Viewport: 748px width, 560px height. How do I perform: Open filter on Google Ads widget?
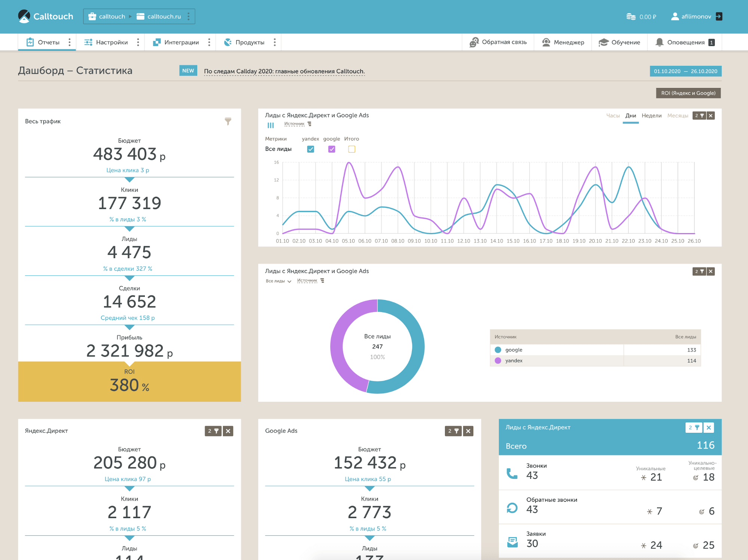click(453, 431)
